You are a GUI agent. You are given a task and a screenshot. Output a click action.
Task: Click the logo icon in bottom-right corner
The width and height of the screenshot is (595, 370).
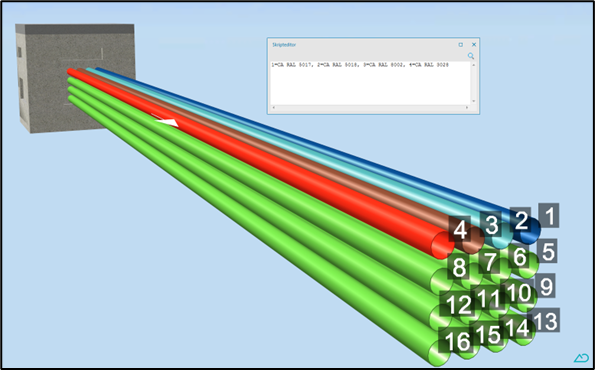(581, 357)
